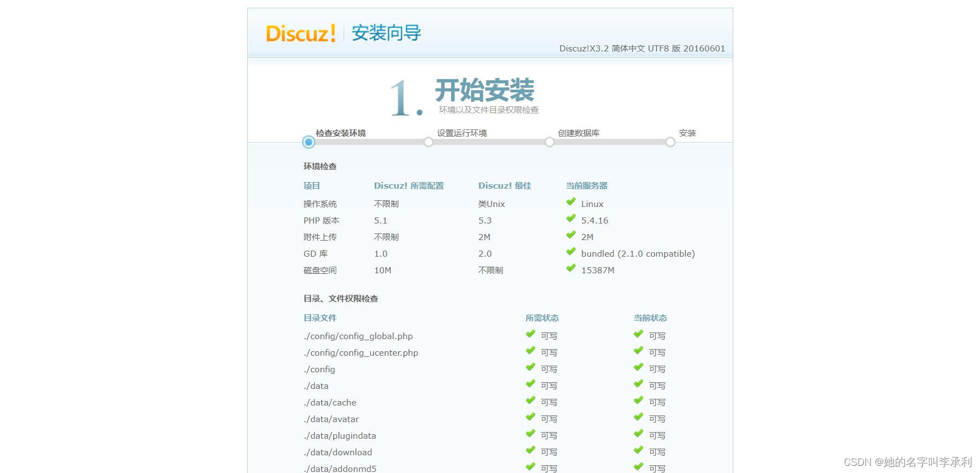Click the Discuz! 最佳 column header

click(x=505, y=185)
